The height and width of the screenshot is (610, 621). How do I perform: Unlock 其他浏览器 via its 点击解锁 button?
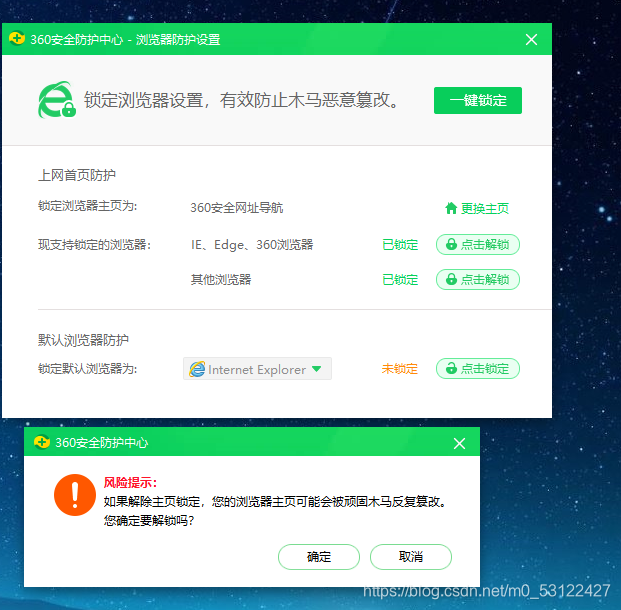(478, 279)
